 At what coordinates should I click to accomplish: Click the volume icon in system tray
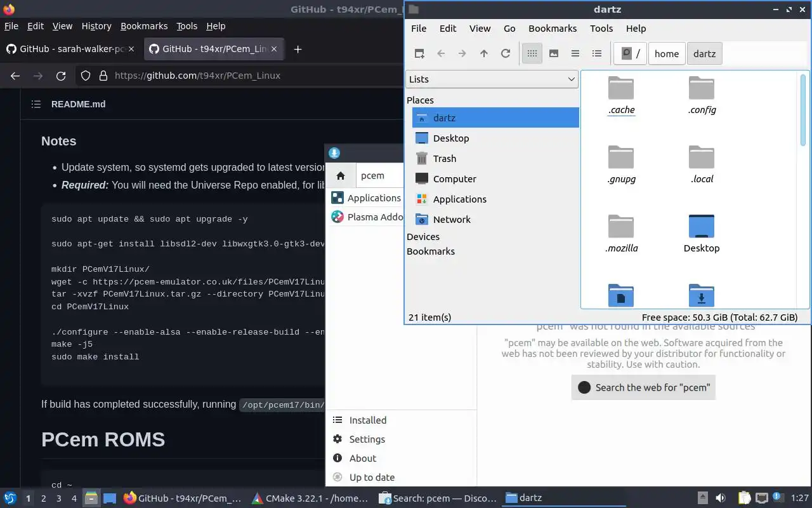point(721,498)
